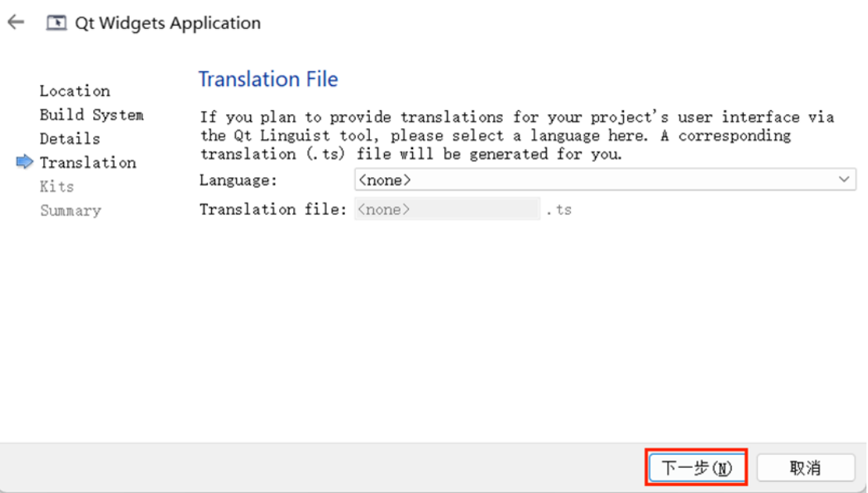Click the greyed-out Summary step

70,211
